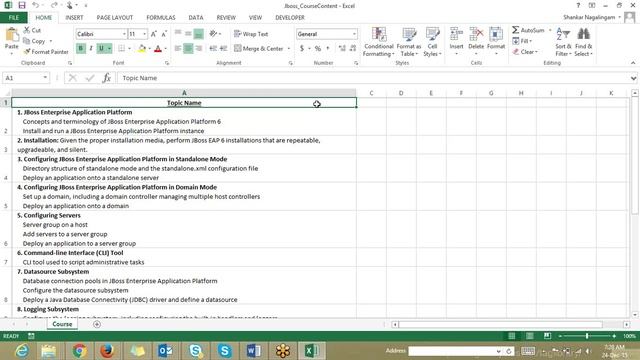
Task: Click the Save icon in quick access toolbar
Action: [22, 5]
